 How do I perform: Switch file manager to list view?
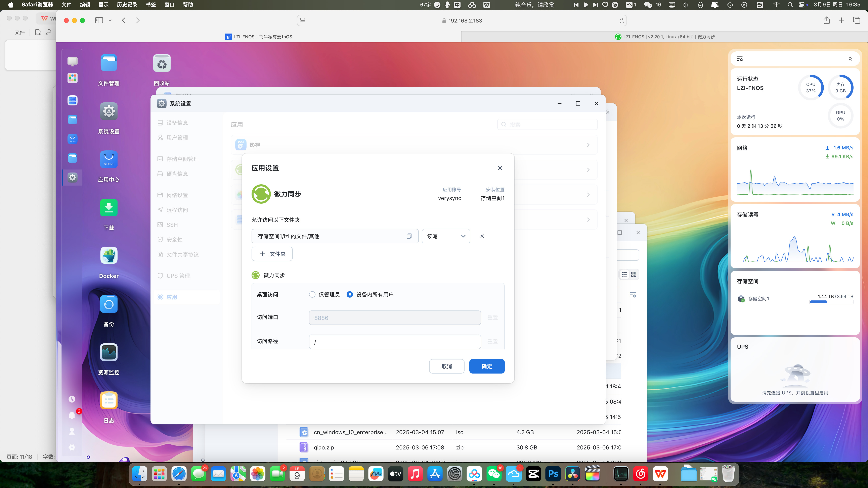click(x=624, y=275)
